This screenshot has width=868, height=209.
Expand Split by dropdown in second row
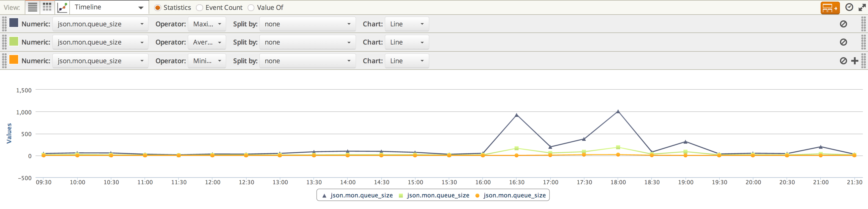tap(307, 42)
